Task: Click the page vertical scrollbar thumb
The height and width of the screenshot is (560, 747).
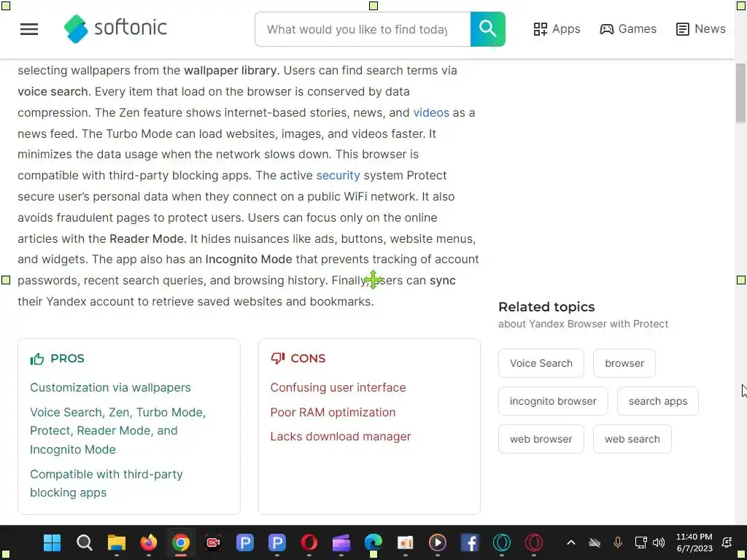Action: click(741, 93)
